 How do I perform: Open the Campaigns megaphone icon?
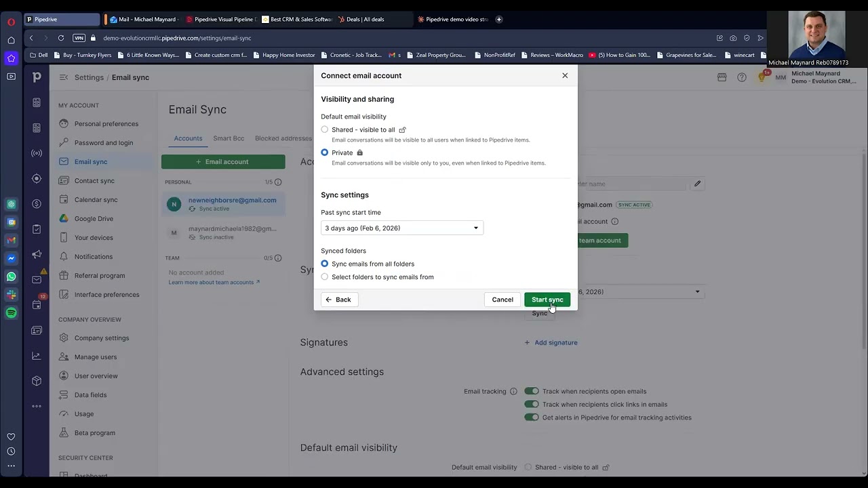click(x=37, y=254)
